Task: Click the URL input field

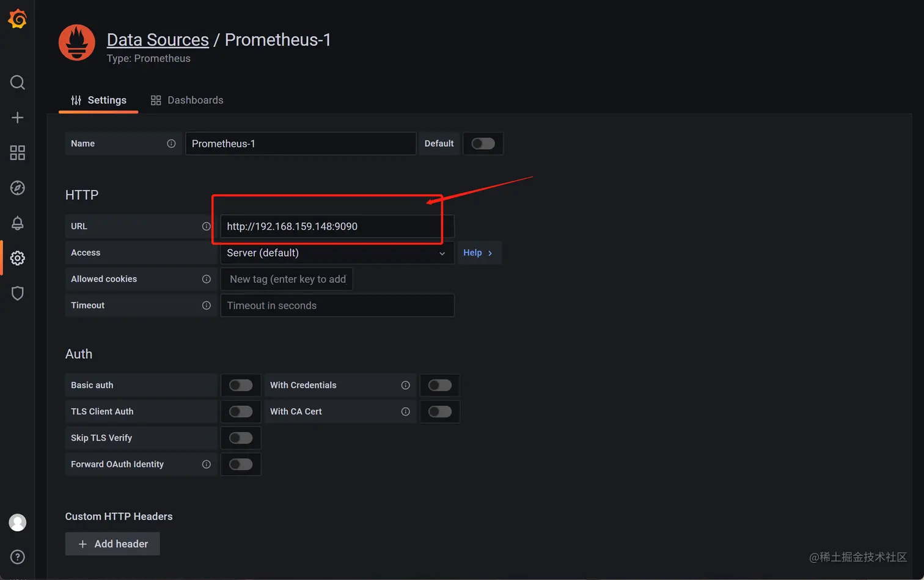Action: 337,226
